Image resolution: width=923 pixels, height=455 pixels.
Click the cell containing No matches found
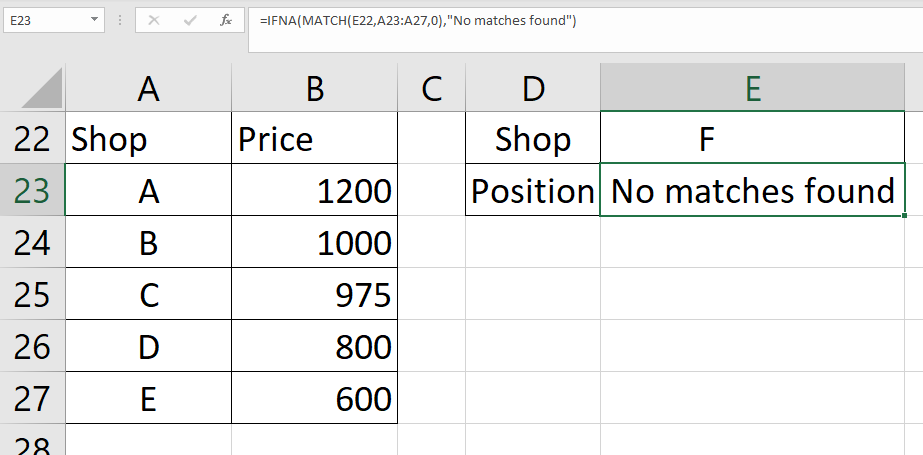pyautogui.click(x=753, y=190)
